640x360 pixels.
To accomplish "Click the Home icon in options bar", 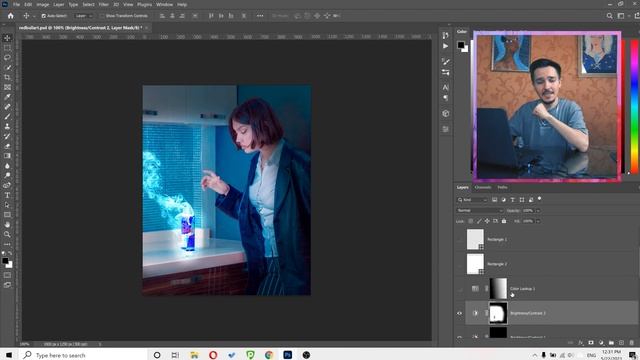I will [11, 16].
